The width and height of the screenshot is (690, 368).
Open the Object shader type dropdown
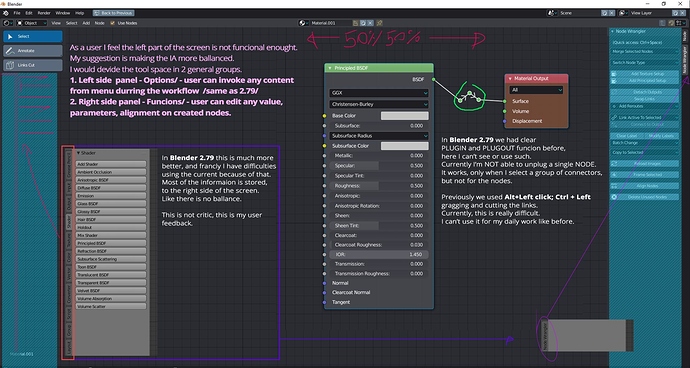coord(31,23)
